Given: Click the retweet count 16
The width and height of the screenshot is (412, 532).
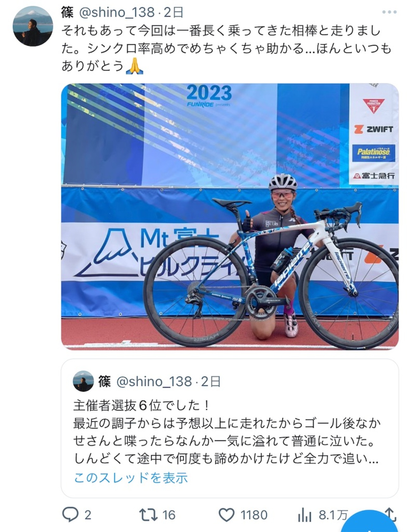Looking at the screenshot, I should tap(169, 515).
